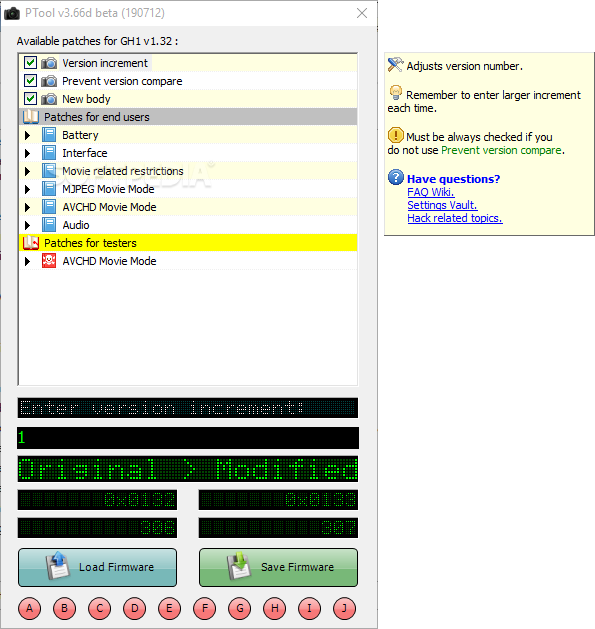Screen dimensions: 595x629
Task: Click the camera icon beside Prevent version compare
Action: (49, 81)
